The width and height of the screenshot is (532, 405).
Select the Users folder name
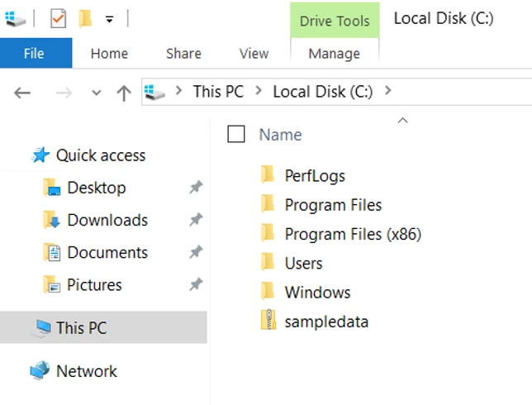(303, 264)
